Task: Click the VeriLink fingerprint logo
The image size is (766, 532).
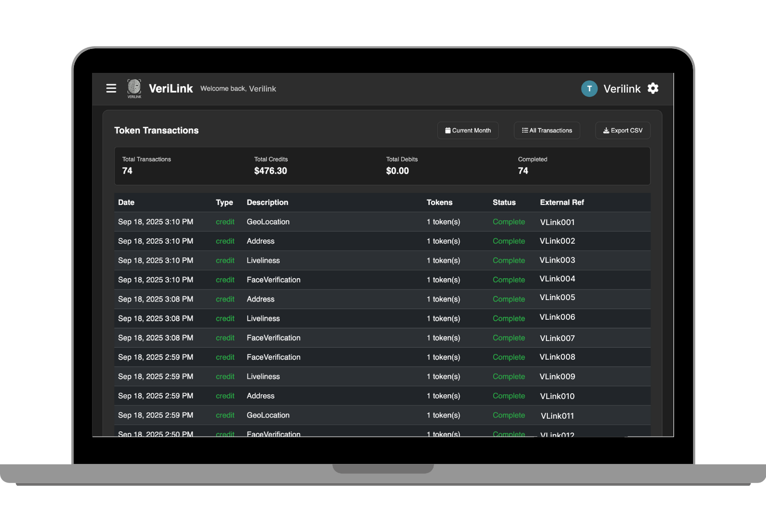Action: pyautogui.click(x=134, y=88)
